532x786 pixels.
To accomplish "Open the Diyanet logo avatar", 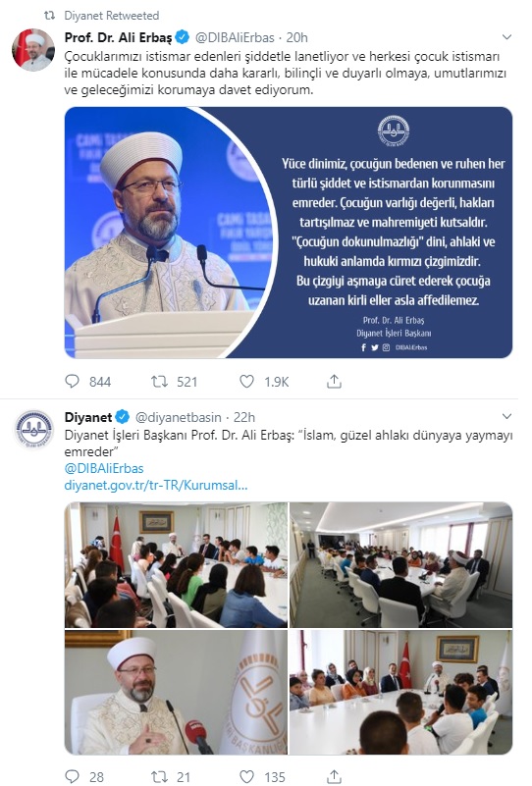I will click(x=33, y=430).
